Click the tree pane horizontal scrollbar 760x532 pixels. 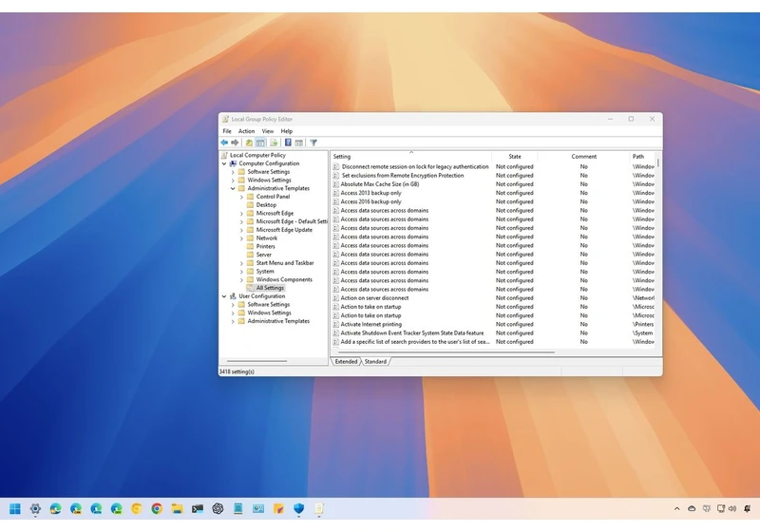point(256,361)
